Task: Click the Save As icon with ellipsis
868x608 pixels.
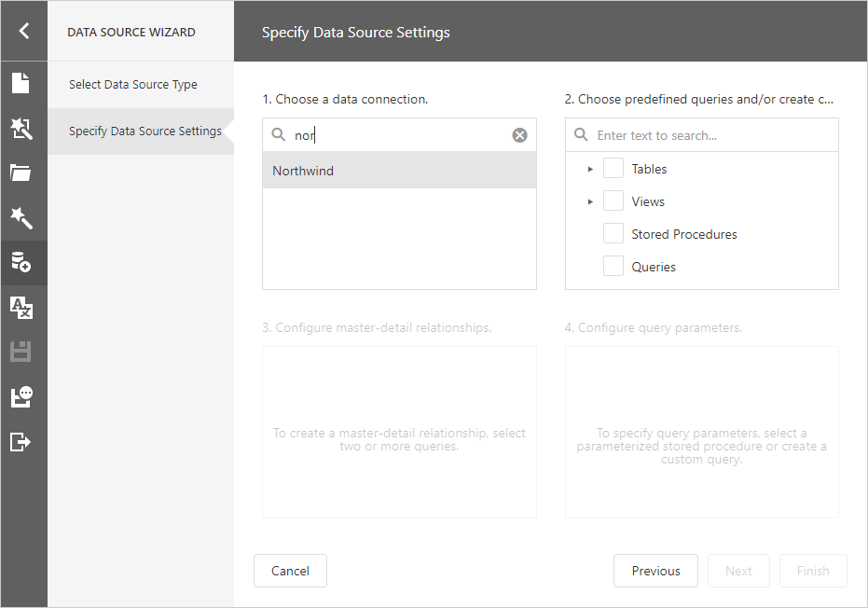Action: point(21,396)
